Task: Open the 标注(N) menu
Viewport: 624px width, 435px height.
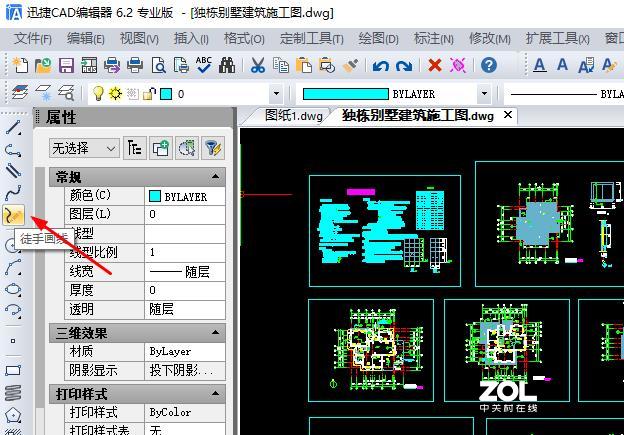Action: tap(434, 39)
